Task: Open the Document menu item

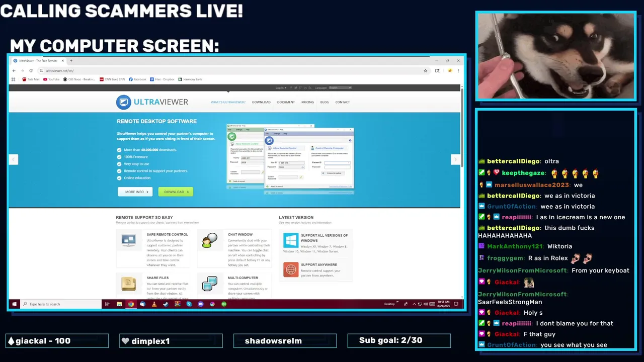Action: [286, 102]
